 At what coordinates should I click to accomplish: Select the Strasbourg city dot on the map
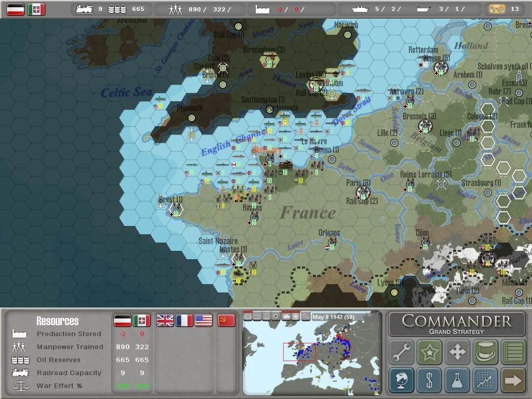click(x=487, y=193)
